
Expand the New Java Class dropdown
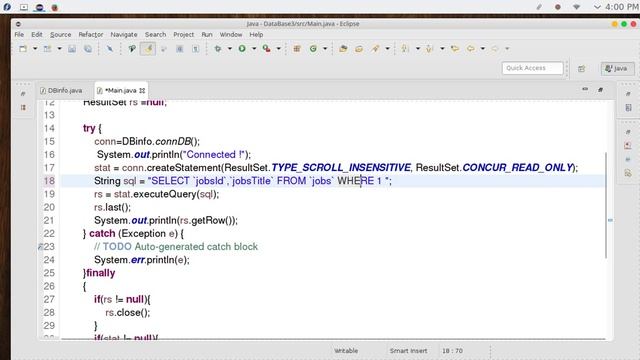[x=325, y=49]
